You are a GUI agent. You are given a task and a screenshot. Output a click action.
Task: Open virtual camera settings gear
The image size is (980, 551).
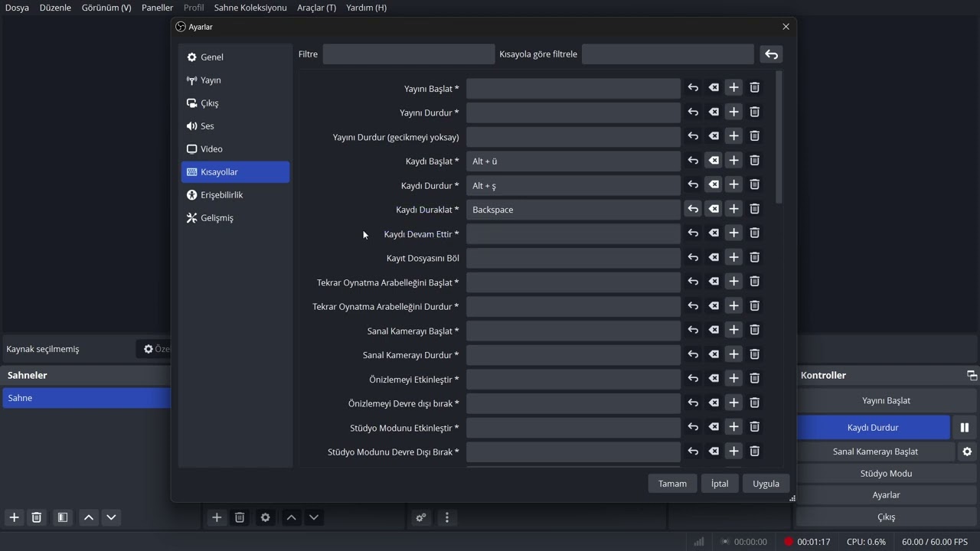pos(967,452)
